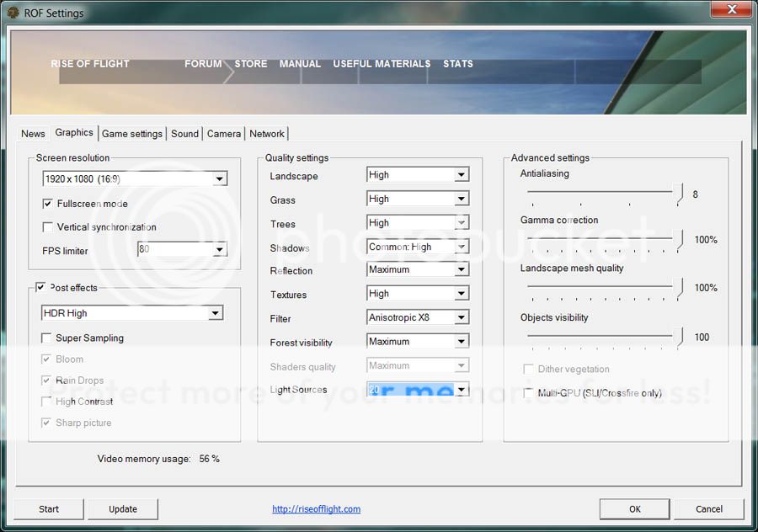The height and width of the screenshot is (532, 758).
Task: Tick the Multi-GPU (SLI/Crossfire only) box
Action: [x=528, y=393]
